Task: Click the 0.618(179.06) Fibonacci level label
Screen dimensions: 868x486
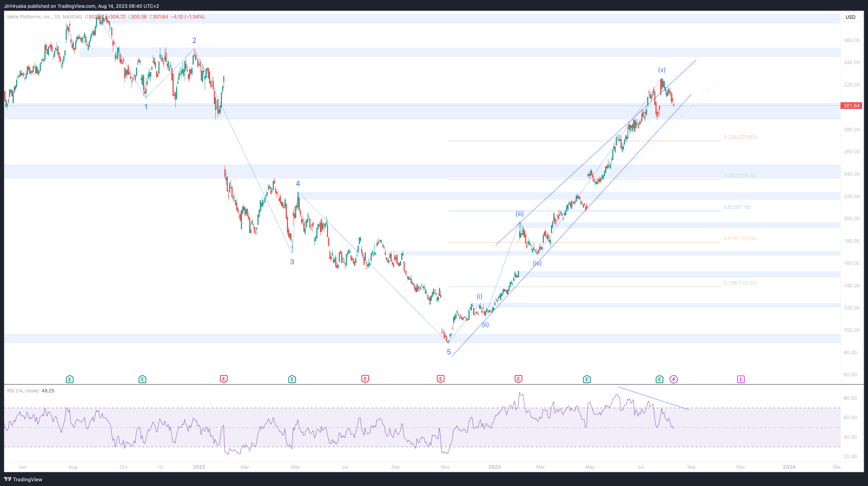Action: [x=740, y=238]
